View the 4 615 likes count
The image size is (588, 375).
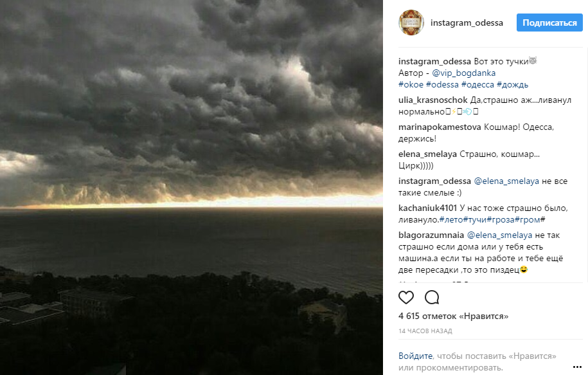(454, 316)
